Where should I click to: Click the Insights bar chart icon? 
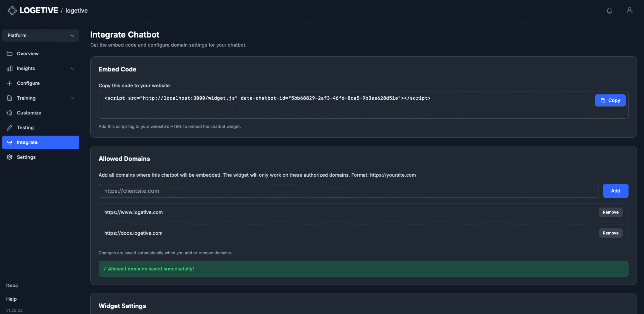tap(10, 68)
